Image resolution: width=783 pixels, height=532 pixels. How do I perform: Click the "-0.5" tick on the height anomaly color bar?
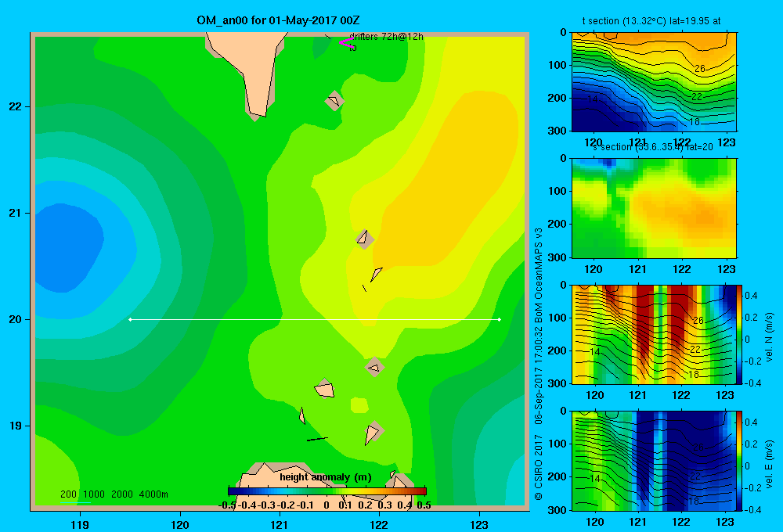(x=227, y=505)
